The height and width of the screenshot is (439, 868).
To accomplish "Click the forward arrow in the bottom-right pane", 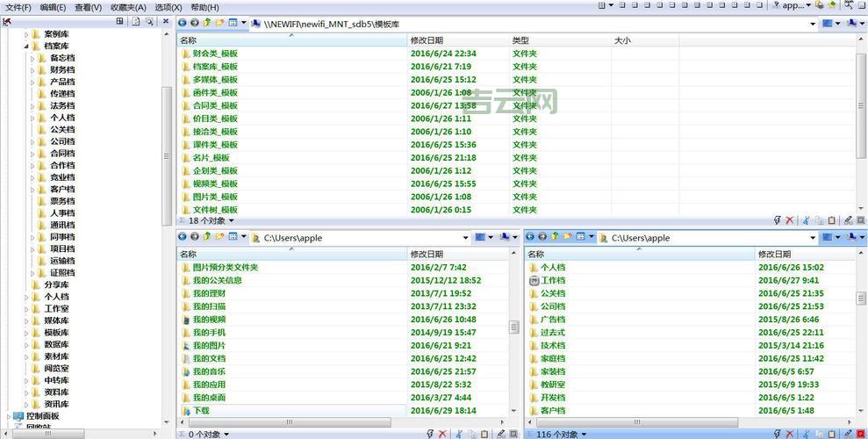I will coord(542,237).
